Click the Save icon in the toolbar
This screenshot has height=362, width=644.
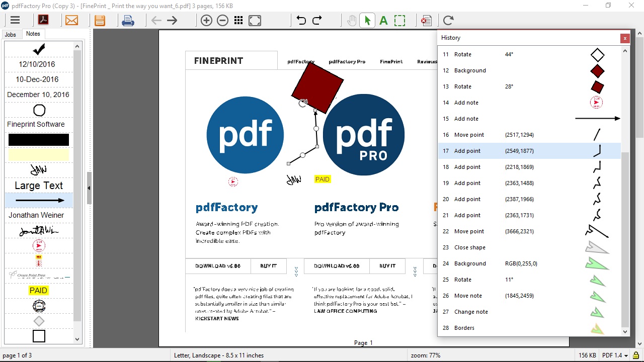click(x=99, y=20)
